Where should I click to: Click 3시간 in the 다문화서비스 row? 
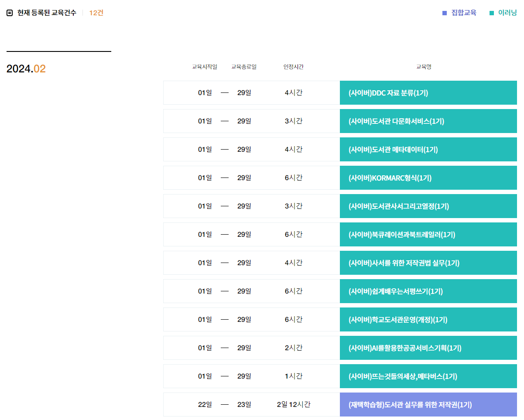(x=294, y=121)
